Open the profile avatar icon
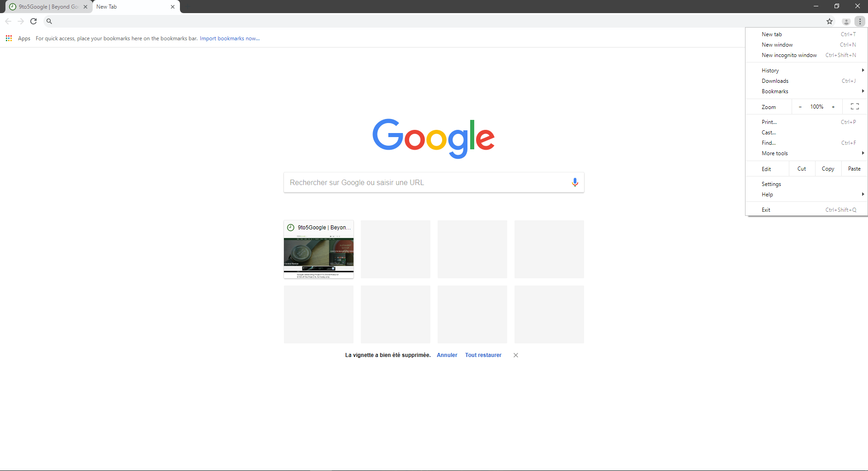Image resolution: width=868 pixels, height=471 pixels. tap(846, 21)
